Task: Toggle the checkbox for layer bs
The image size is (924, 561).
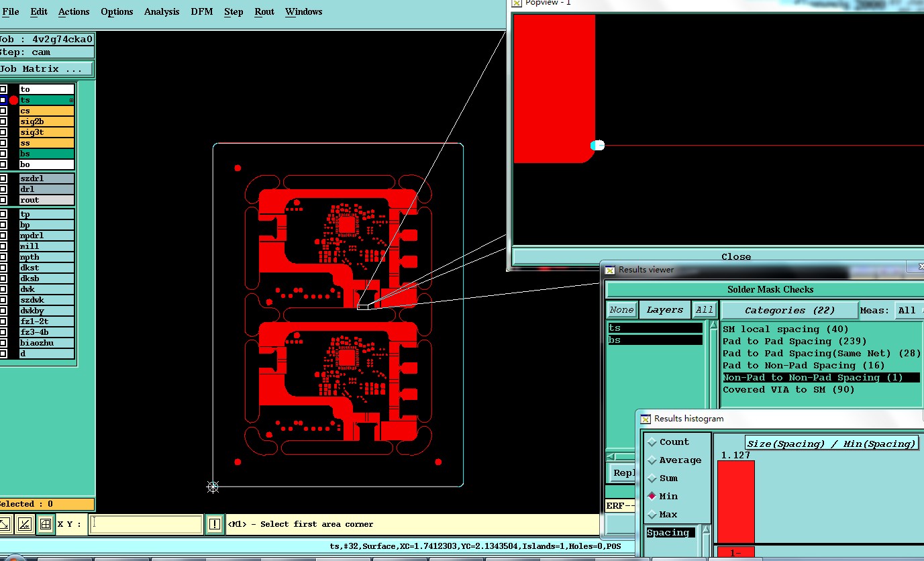Action: (x=3, y=154)
